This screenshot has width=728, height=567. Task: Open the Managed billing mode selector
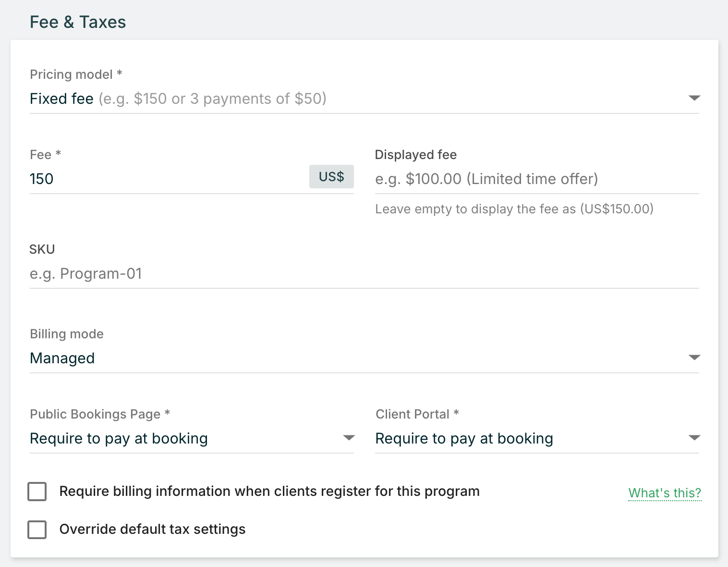(62, 358)
